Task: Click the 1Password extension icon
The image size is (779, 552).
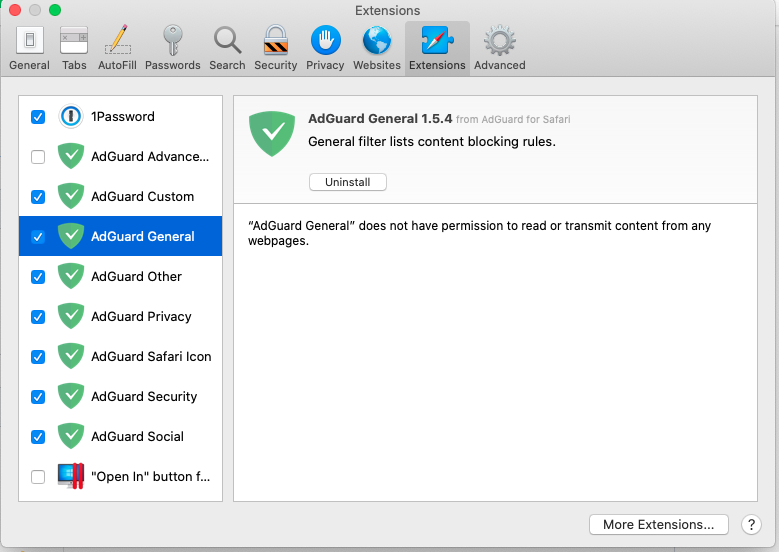Action: pos(71,116)
